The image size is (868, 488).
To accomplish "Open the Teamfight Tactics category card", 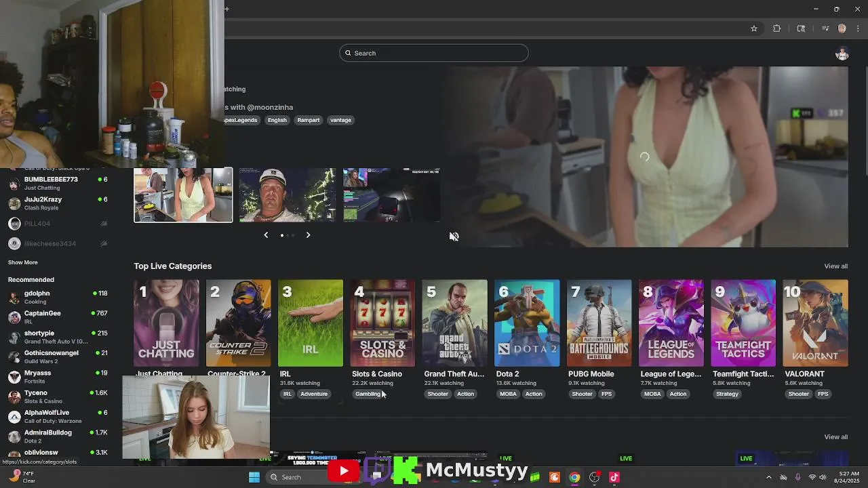I will (743, 323).
